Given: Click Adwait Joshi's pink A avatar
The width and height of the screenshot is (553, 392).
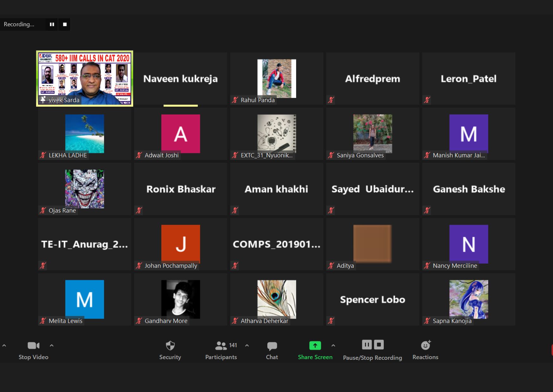Looking at the screenshot, I should (181, 133).
